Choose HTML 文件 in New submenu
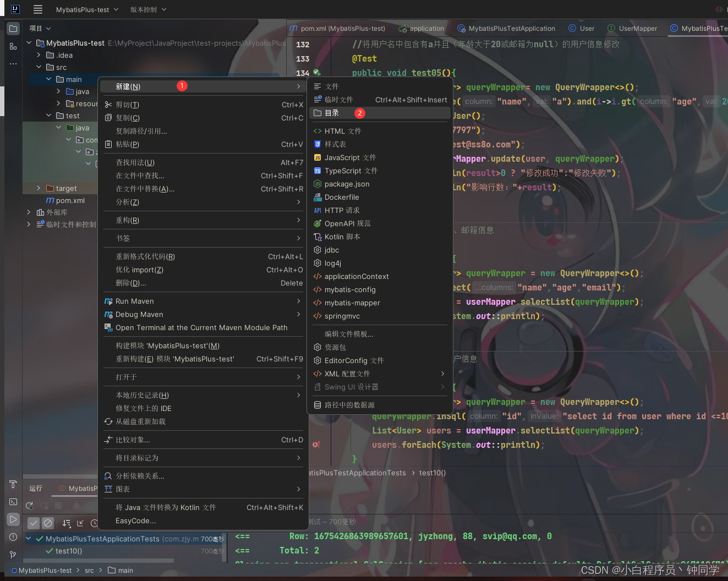Image resolution: width=728 pixels, height=581 pixels. pos(380,131)
